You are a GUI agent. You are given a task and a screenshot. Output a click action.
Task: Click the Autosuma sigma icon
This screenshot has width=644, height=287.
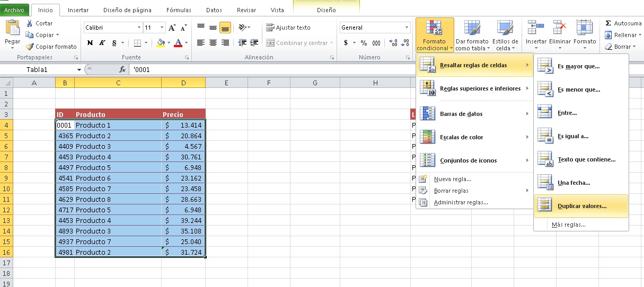[x=608, y=23]
